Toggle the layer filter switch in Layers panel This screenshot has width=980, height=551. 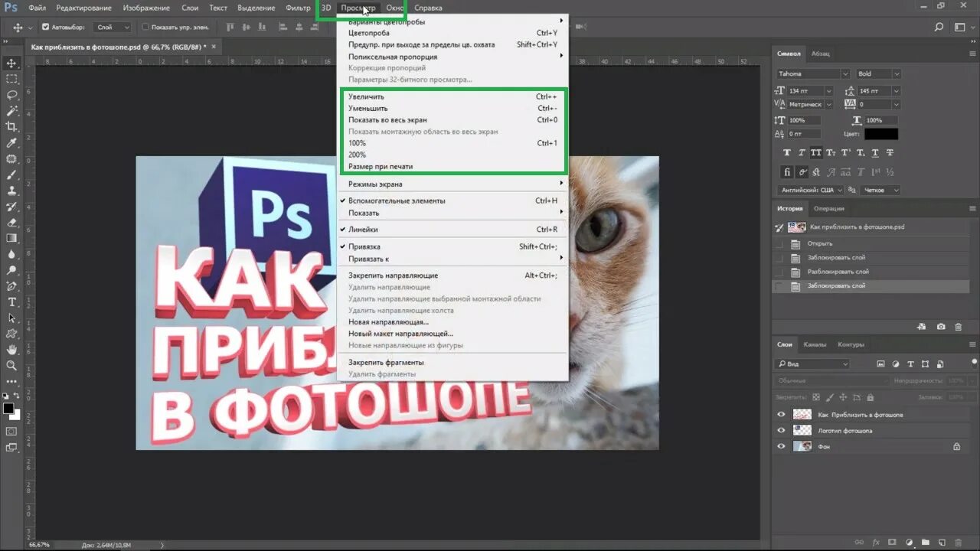pos(974,362)
